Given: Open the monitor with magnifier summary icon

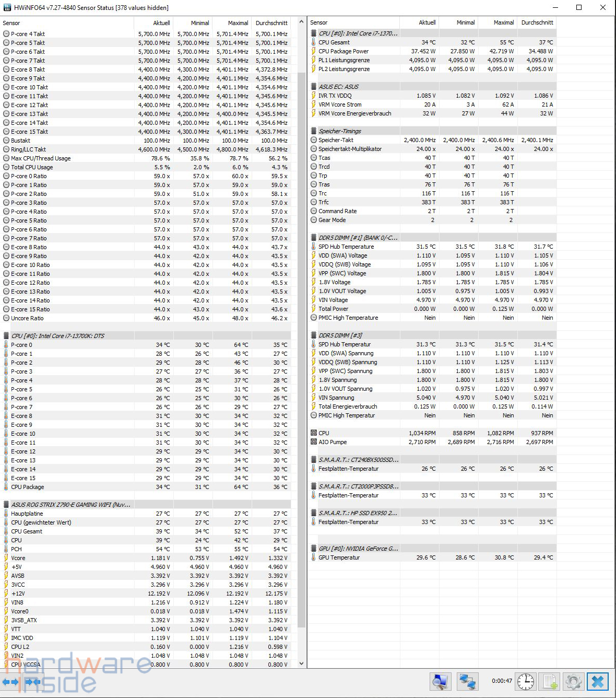Looking at the screenshot, I should (440, 681).
